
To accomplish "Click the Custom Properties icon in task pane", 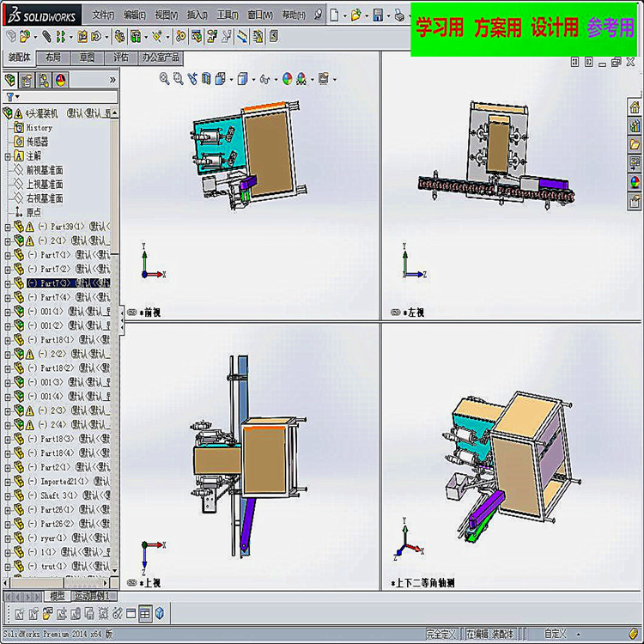I will 635,201.
